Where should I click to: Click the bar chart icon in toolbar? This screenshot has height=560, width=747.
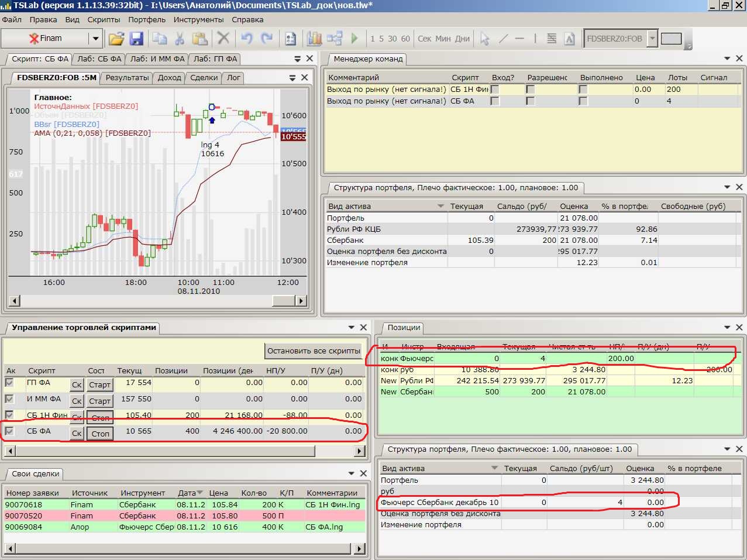[315, 39]
